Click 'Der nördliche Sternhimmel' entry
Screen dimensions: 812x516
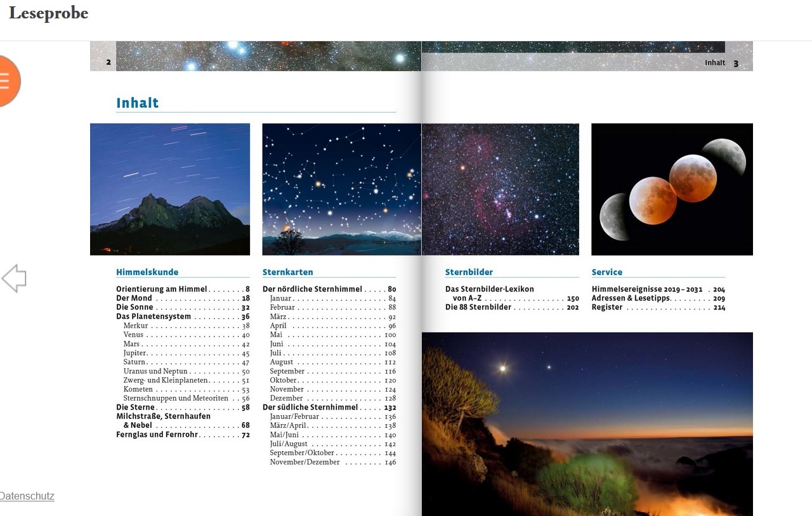click(x=312, y=289)
